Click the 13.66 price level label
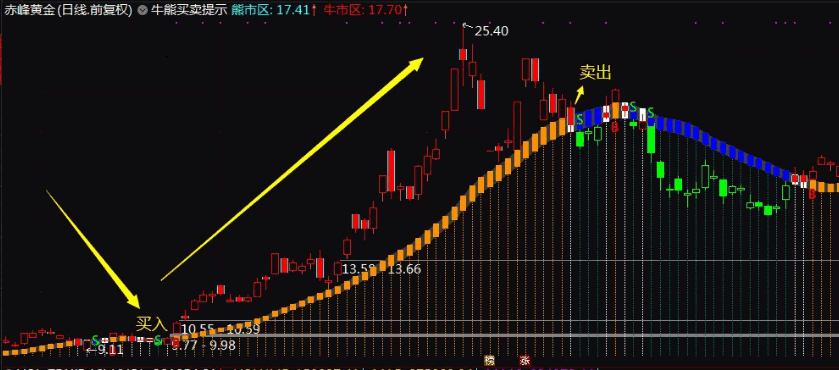 [405, 269]
